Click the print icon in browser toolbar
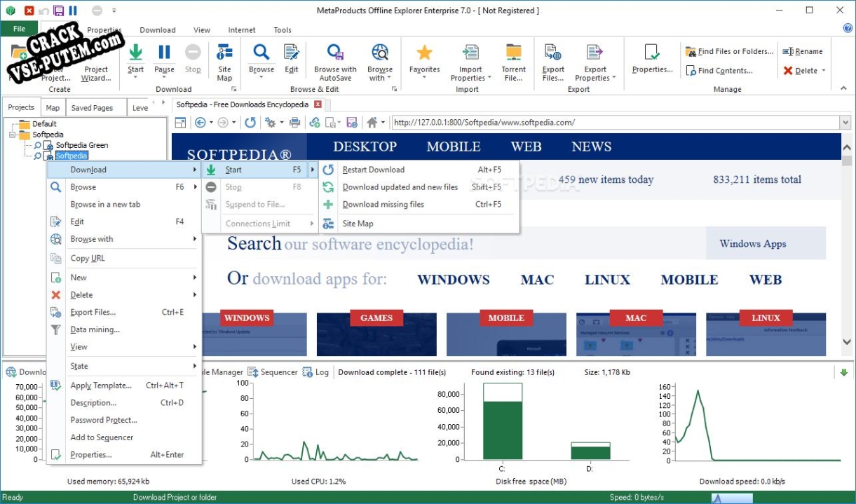Viewport: 856px width, 504px height. 295,123
